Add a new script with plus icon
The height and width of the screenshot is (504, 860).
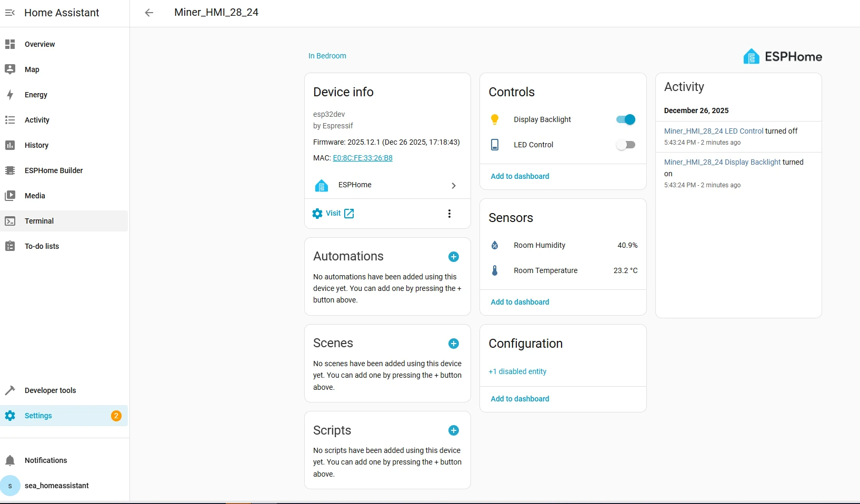pos(453,430)
